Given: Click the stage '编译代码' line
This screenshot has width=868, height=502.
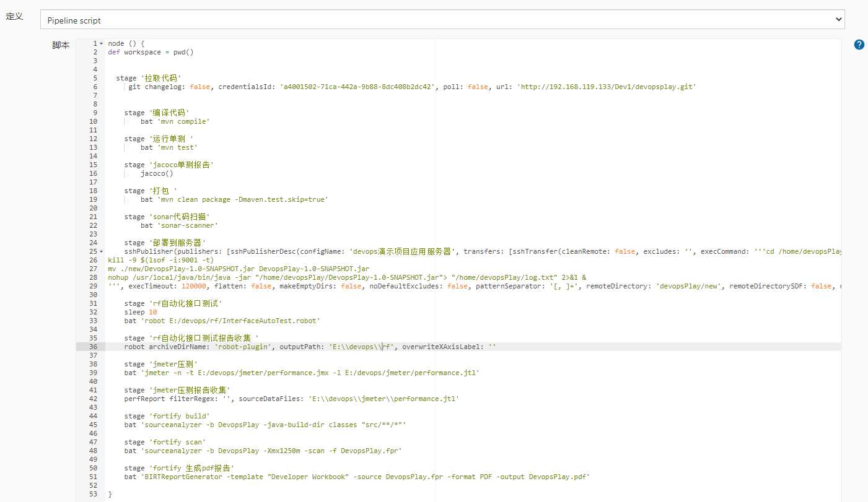Looking at the screenshot, I should [157, 113].
